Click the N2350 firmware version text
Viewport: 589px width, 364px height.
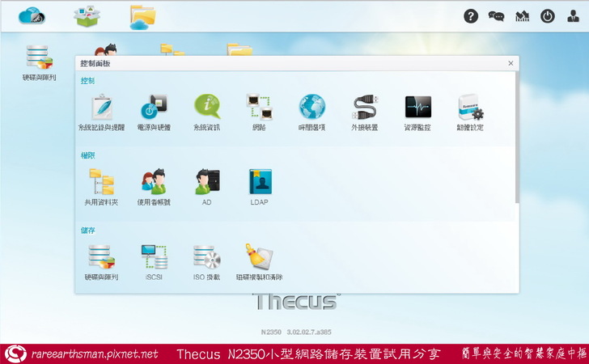(296, 332)
